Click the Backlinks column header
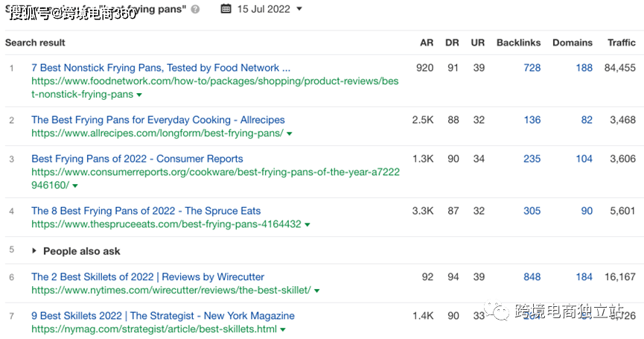Screen dimensions: 644x339 point(519,42)
